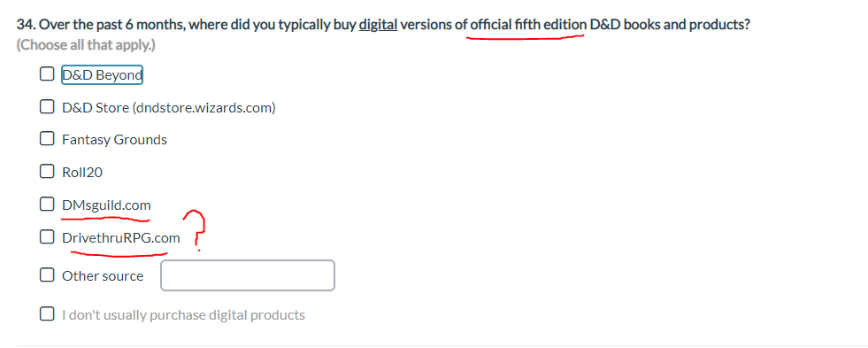Click the focused D&D Beyond label text
The height and width of the screenshot is (348, 868).
click(x=102, y=74)
